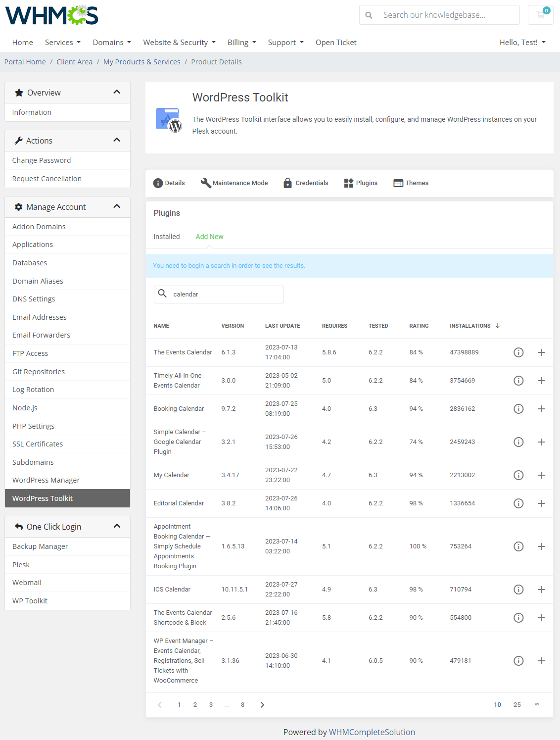Open the Details tab icon
This screenshot has height=740, width=560.
point(157,183)
